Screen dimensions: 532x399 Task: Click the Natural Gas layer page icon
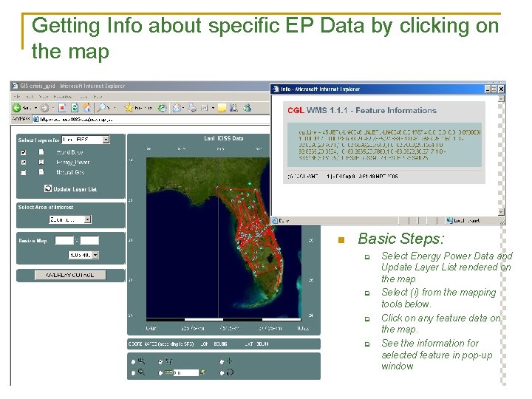point(41,172)
